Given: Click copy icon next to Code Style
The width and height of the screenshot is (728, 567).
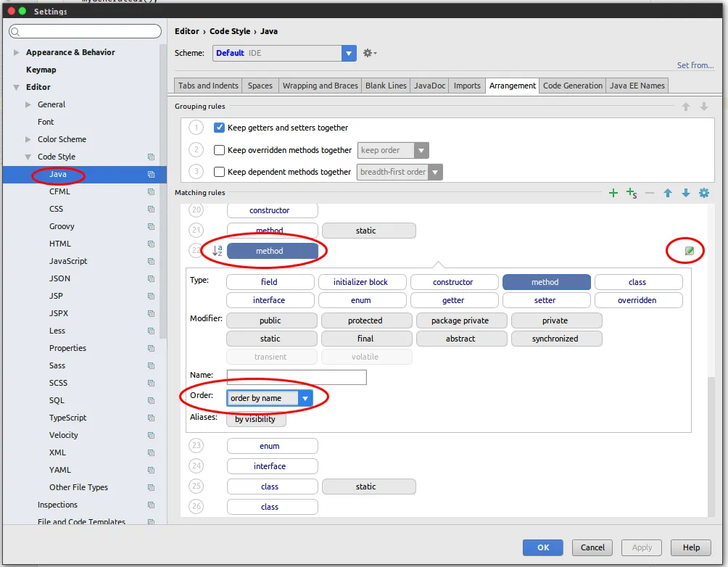Looking at the screenshot, I should coord(151,157).
